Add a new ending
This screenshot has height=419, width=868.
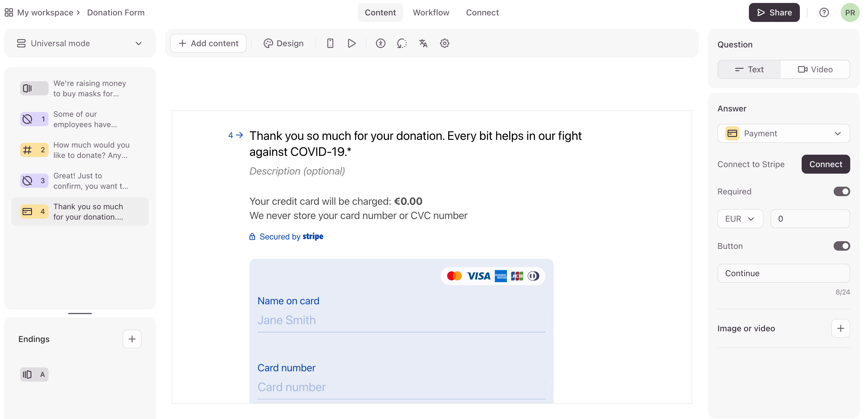132,339
